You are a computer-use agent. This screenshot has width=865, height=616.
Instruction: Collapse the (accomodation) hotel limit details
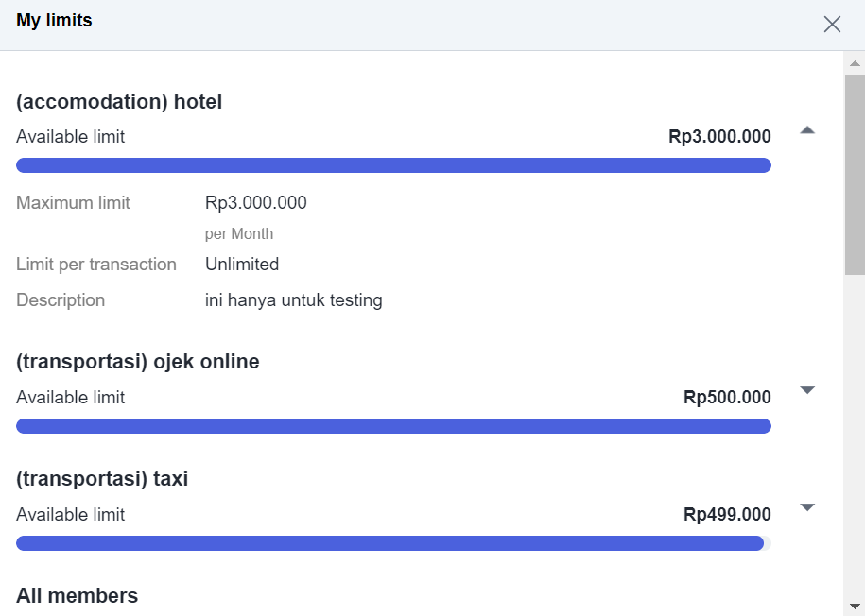[x=807, y=130]
